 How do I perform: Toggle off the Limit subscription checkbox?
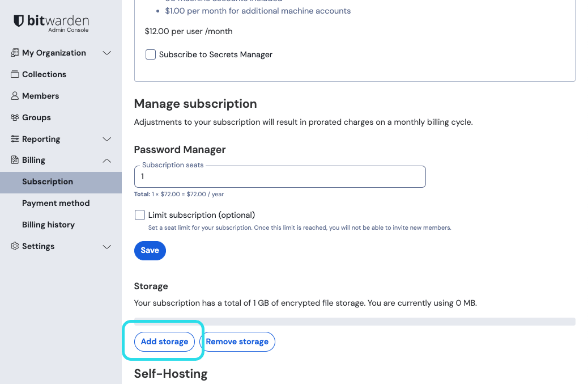(139, 215)
